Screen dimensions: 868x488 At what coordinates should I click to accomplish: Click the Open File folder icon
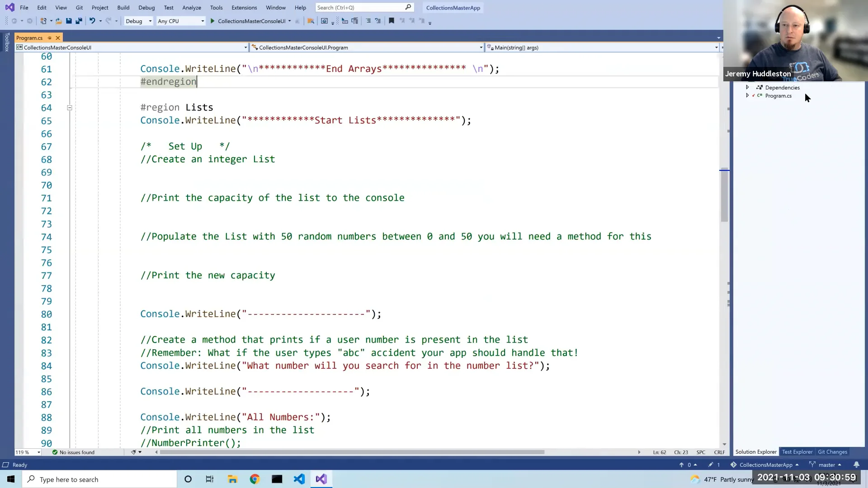coord(59,21)
